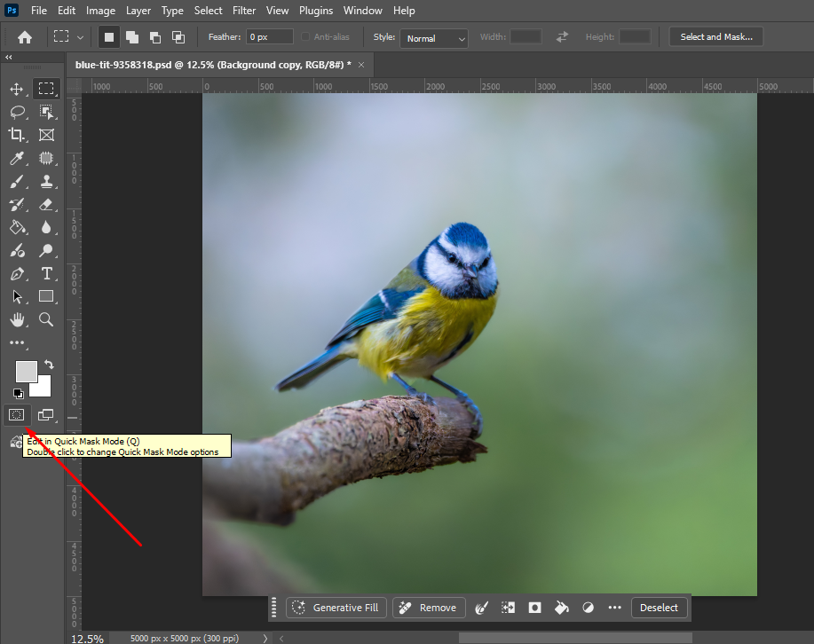Toggle Quick Mask Mode

pos(16,414)
